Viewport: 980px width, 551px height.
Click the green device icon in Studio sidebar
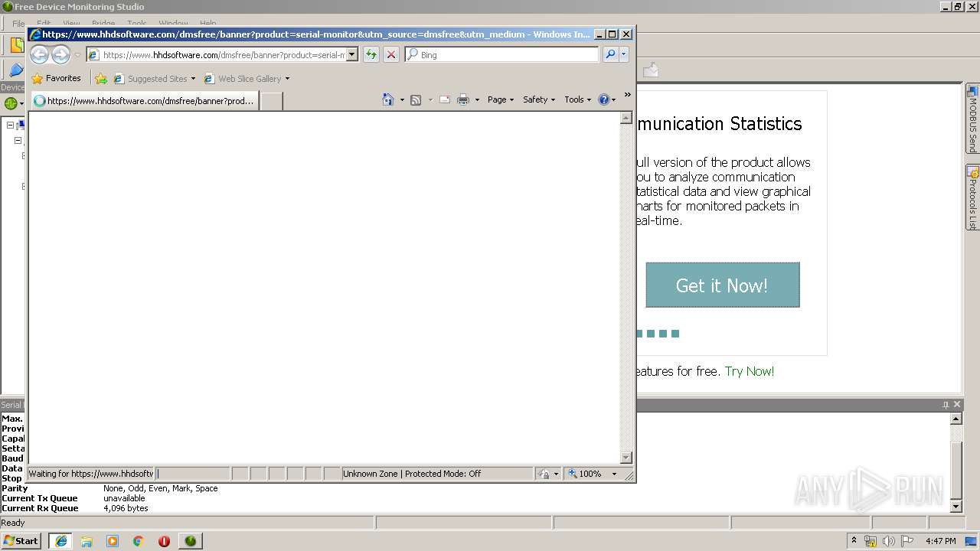pos(10,103)
